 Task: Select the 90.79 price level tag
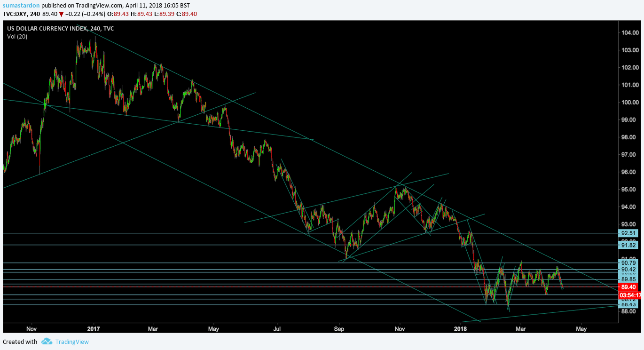point(628,262)
